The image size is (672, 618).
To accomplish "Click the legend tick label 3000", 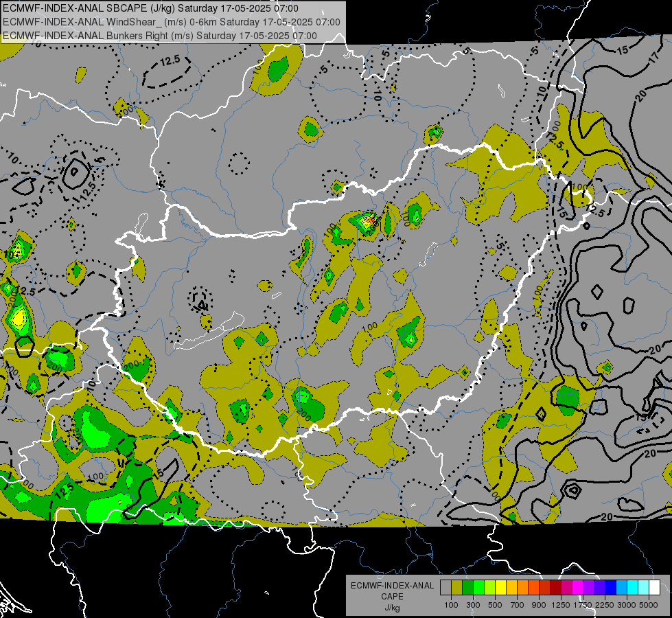I will (627, 605).
